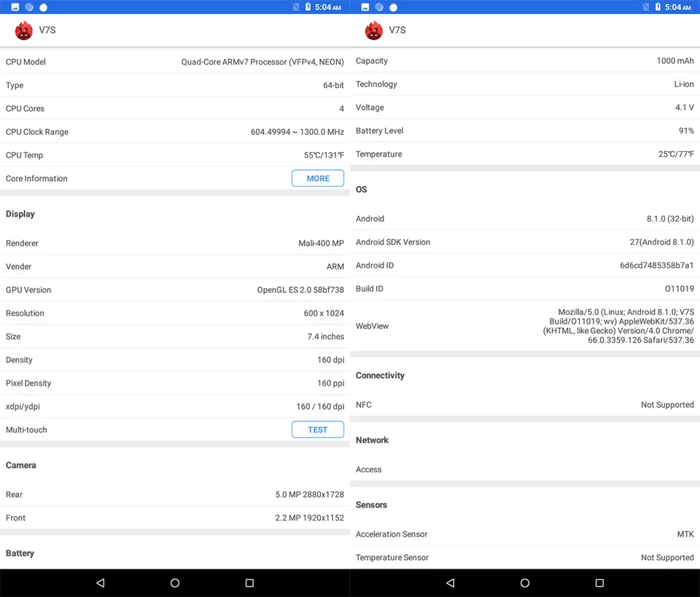The image size is (700, 597).
Task: Tap Back navigation button on left screen
Action: [101, 582]
